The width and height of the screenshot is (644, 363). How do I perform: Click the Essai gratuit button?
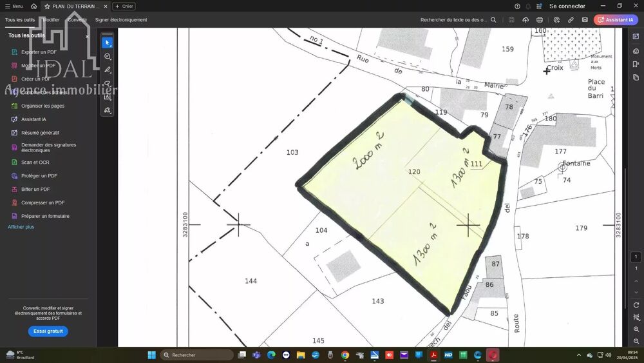click(x=48, y=331)
